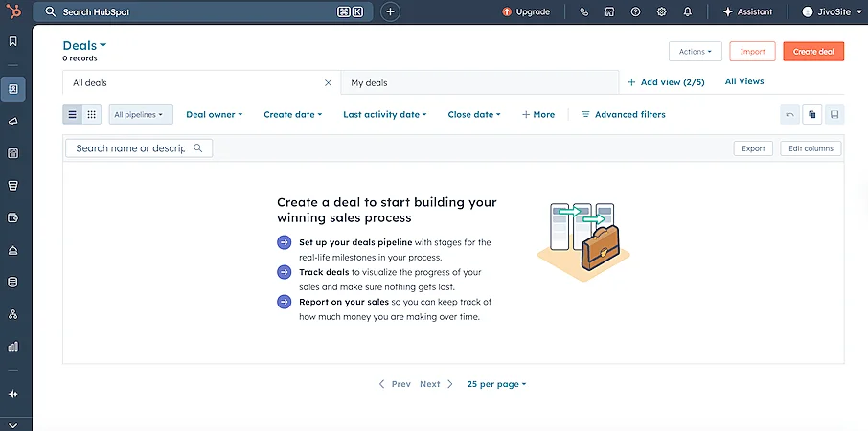This screenshot has height=431, width=868.
Task: Switch to board view toggle
Action: tap(92, 115)
